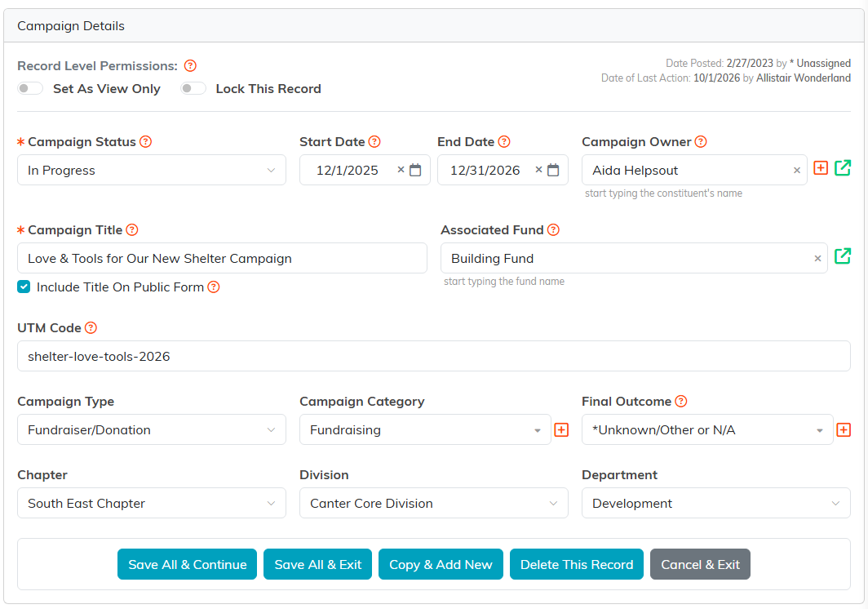Image resolution: width=868 pixels, height=609 pixels.
Task: Click 'start typing the fund name' hint
Action: point(504,282)
